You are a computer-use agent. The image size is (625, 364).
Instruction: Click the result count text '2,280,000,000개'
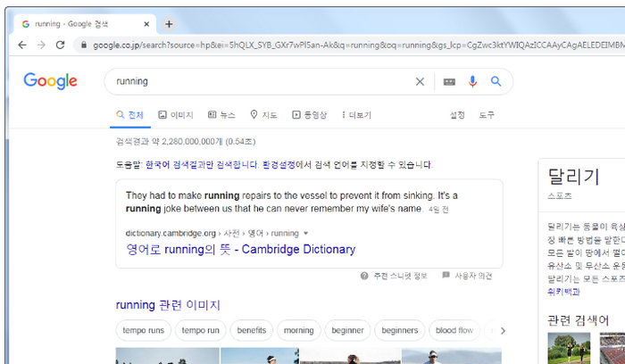click(192, 142)
